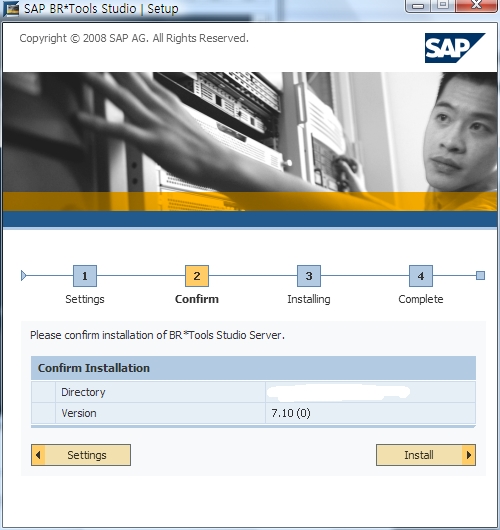Click the Directory row selector cell
This screenshot has height=530, width=500.
pyautogui.click(x=43, y=392)
